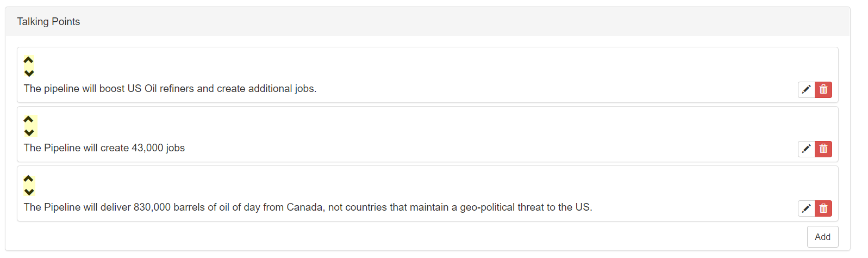Screen dimensions: 868x258
Task: Delete the 830,000 barrels talking point
Action: coord(823,208)
